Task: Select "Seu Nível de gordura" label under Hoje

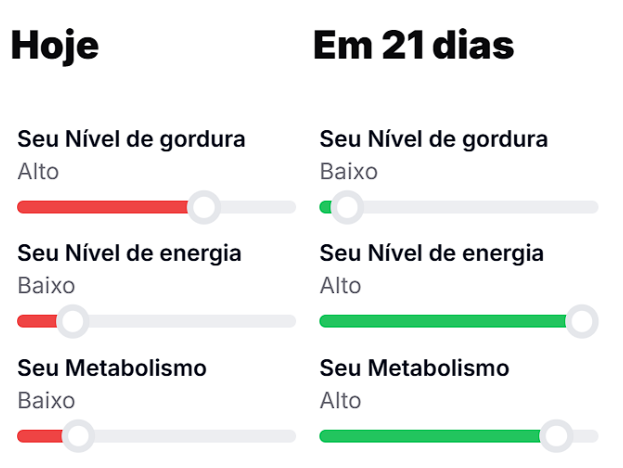Action: coord(131,139)
